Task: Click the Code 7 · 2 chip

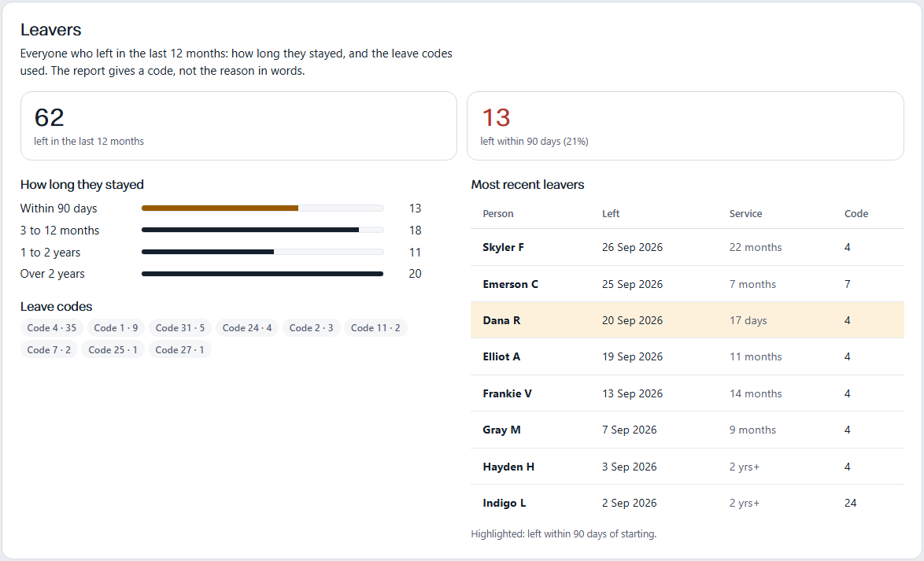Action: (x=49, y=349)
